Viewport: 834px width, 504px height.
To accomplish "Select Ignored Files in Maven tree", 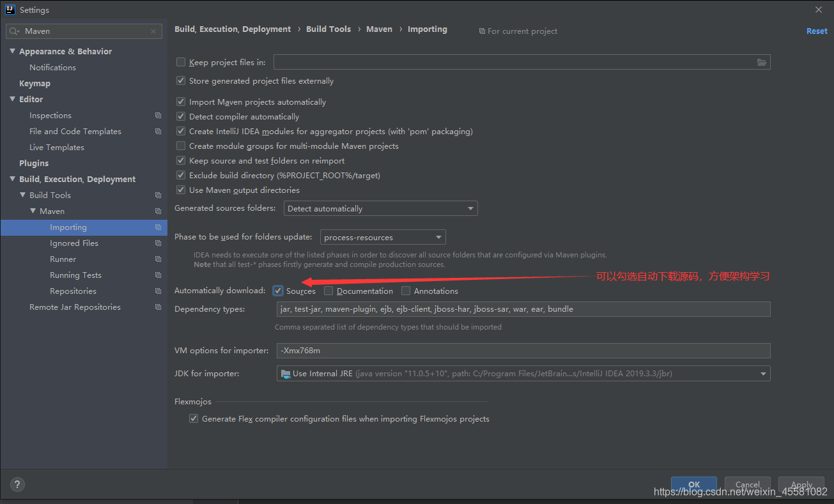I will 74,243.
